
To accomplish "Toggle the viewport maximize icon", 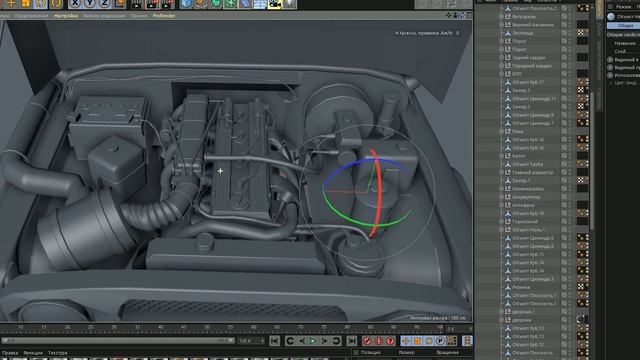I will point(469,16).
